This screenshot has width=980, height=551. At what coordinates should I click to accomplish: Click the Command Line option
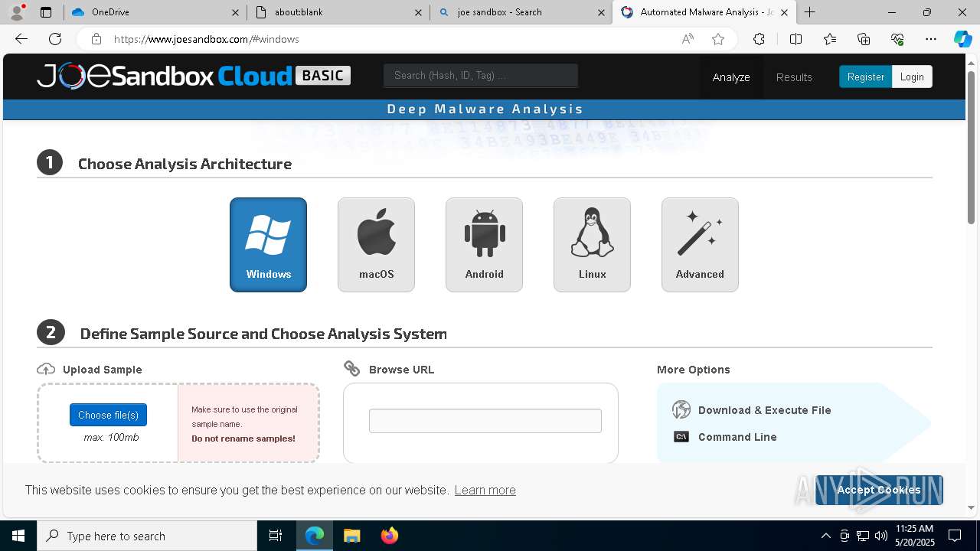737,437
